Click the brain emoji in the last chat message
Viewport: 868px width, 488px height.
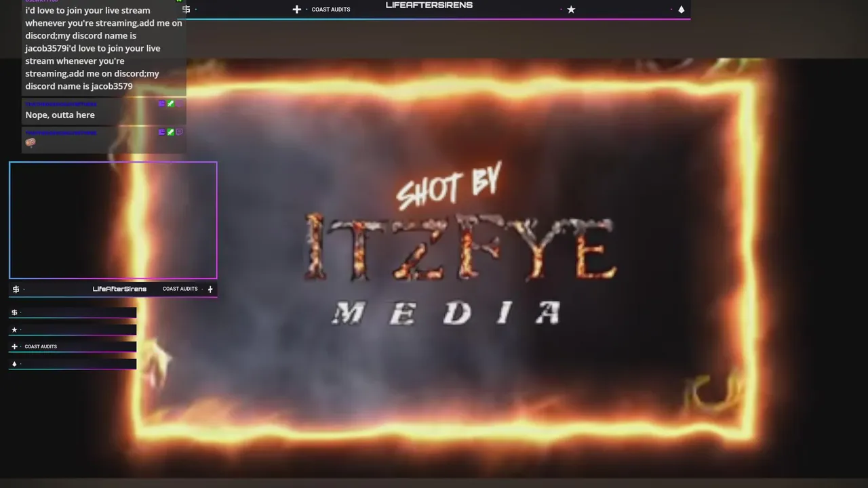click(x=31, y=142)
